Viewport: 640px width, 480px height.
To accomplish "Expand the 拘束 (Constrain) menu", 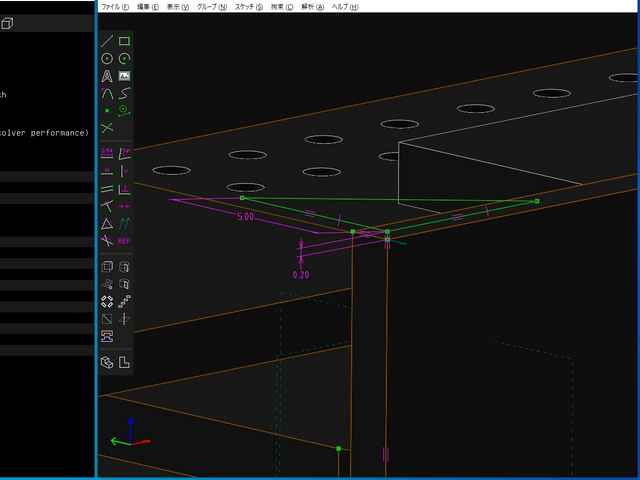I will [282, 6].
